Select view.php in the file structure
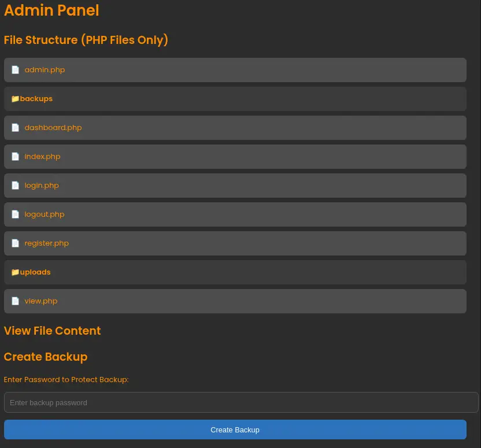 pyautogui.click(x=41, y=301)
